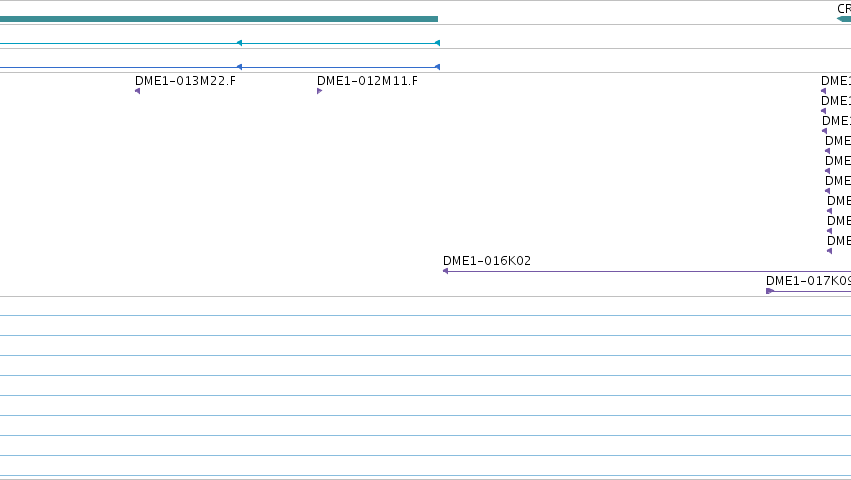This screenshot has height=480, width=851.
Task: Select the thick teal gene bar
Action: coord(219,19)
